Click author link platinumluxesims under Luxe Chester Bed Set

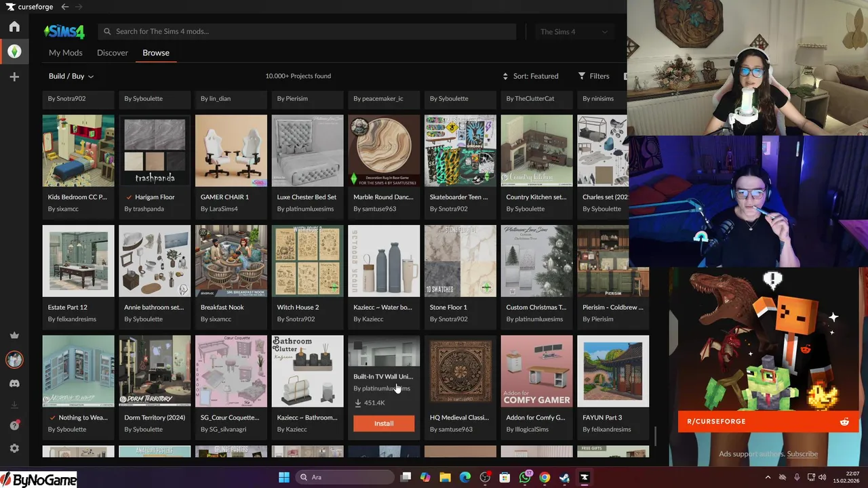310,209
